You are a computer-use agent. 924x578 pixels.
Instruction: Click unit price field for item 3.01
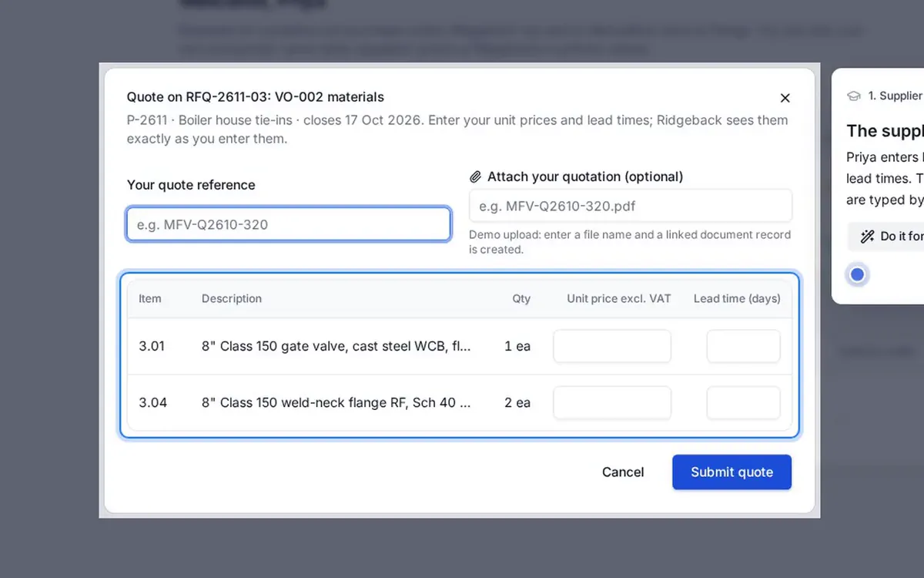tap(612, 346)
